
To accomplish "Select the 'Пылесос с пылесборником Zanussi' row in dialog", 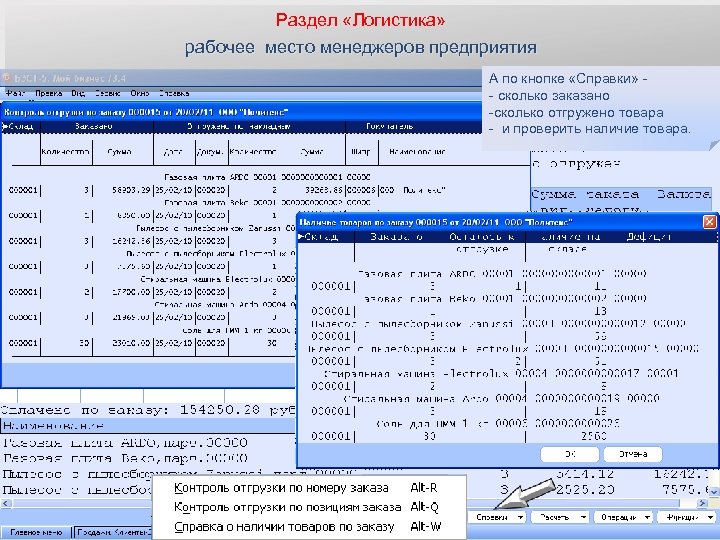I will (x=498, y=323).
